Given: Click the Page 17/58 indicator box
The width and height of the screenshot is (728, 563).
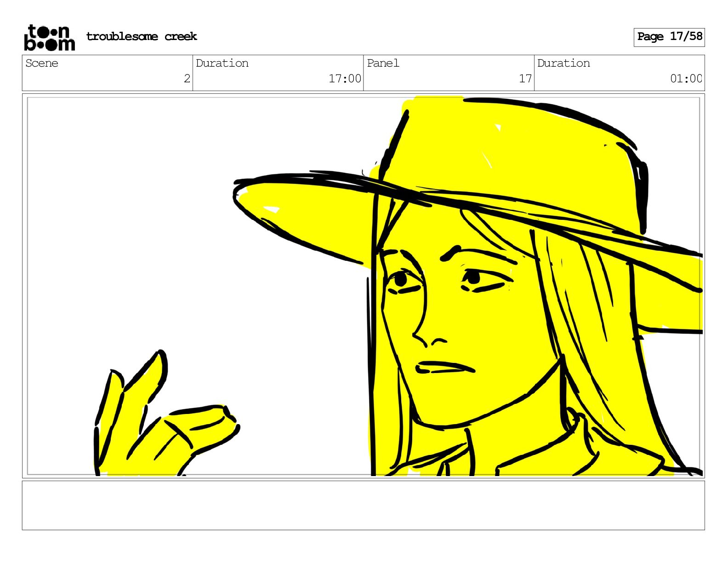Looking at the screenshot, I should [669, 37].
